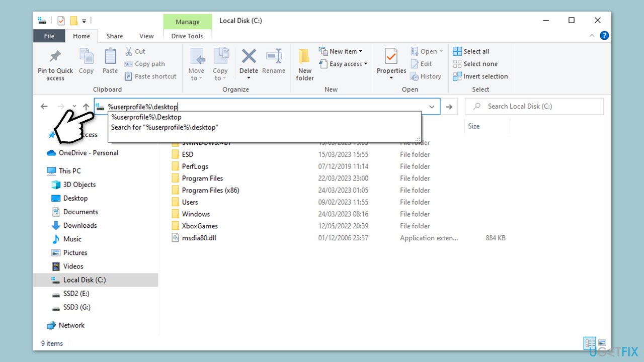The width and height of the screenshot is (644, 362).
Task: Open the Drive Tools tab
Action: tap(187, 36)
